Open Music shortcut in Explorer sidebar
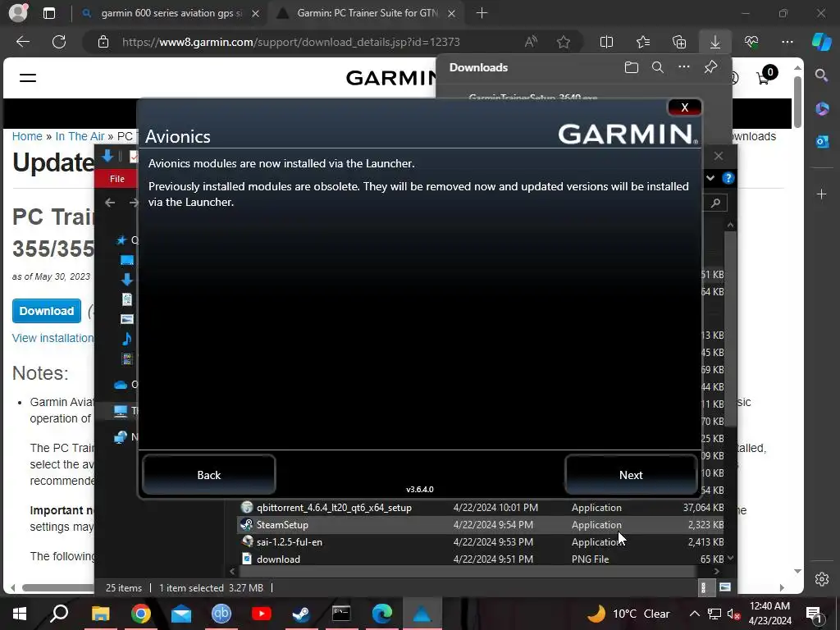Viewport: 840px width, 630px height. (127, 339)
